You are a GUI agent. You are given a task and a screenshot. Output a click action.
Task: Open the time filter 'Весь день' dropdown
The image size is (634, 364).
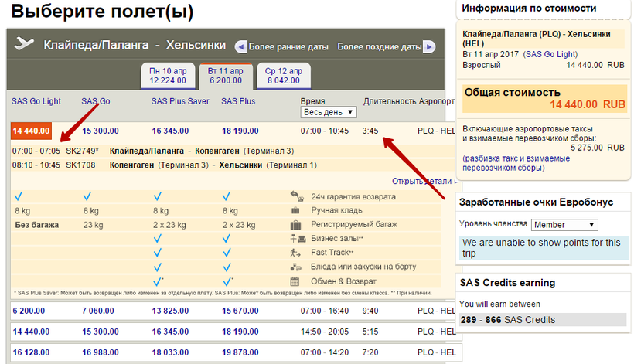(x=329, y=112)
